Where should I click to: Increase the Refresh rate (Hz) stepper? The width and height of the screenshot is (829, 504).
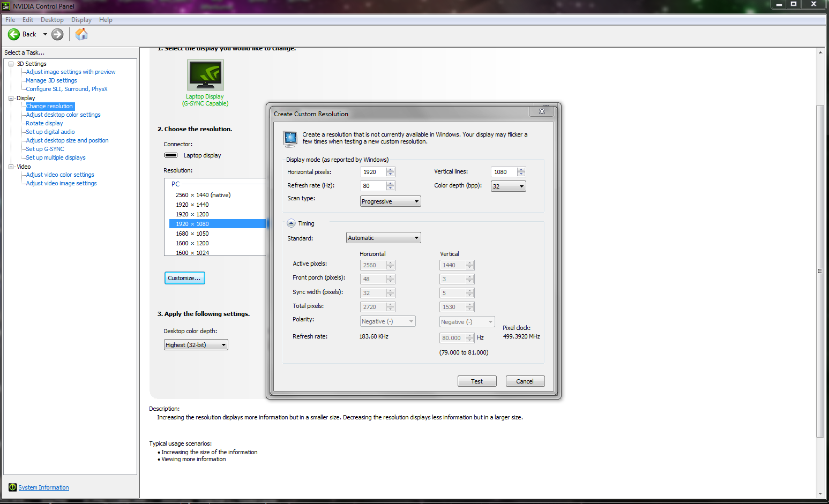tap(391, 184)
